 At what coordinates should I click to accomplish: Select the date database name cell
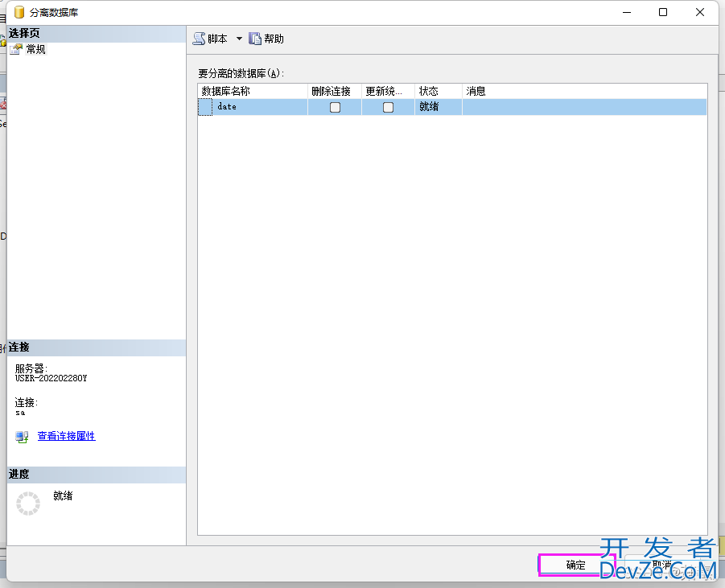(x=260, y=107)
